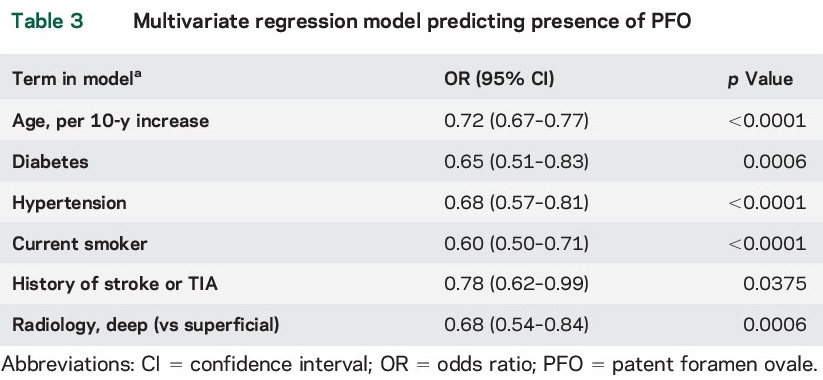823x380 pixels.
Task: Click the Abbreviations footnote text
Action: pyautogui.click(x=410, y=365)
